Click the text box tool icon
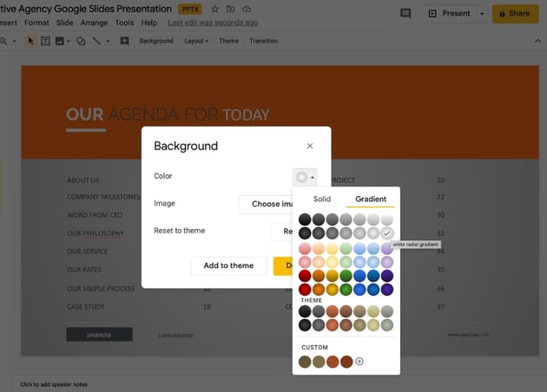 coord(45,41)
